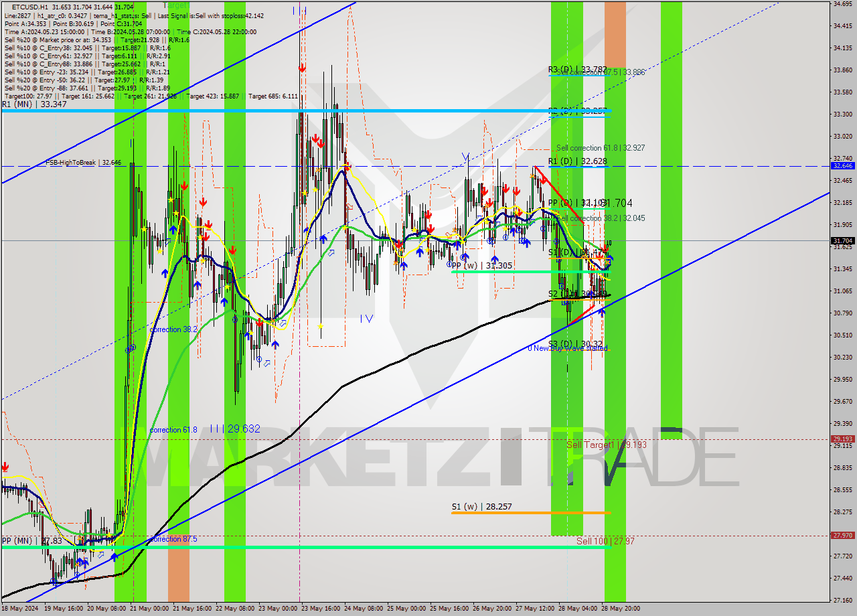Viewport: 857px width, 616px height.
Task: Click the highlighted 32.646 price tag on axis
Action: click(842, 165)
